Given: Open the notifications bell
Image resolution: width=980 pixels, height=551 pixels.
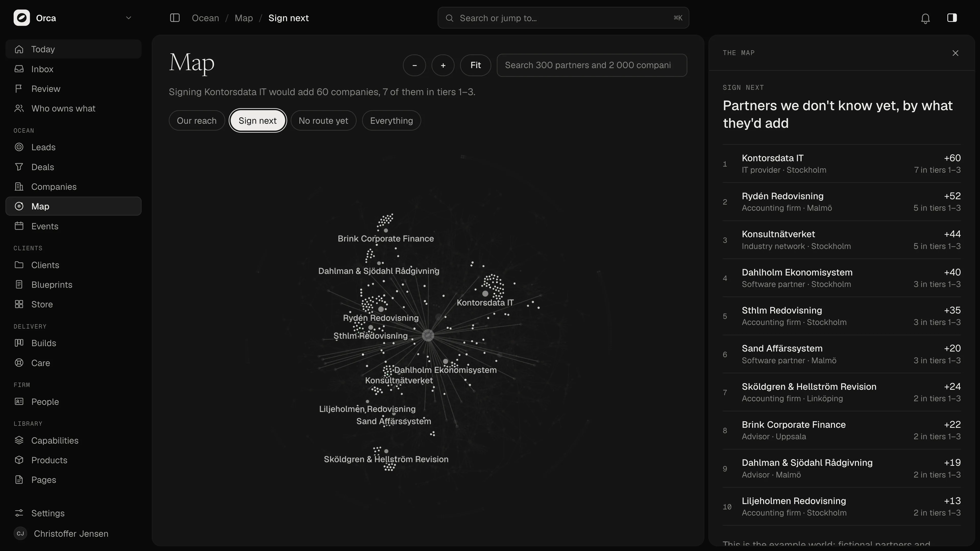Looking at the screenshot, I should click(925, 18).
